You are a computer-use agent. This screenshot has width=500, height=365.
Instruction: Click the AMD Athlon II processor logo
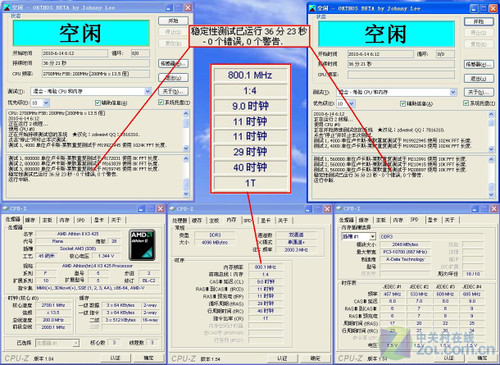click(142, 245)
